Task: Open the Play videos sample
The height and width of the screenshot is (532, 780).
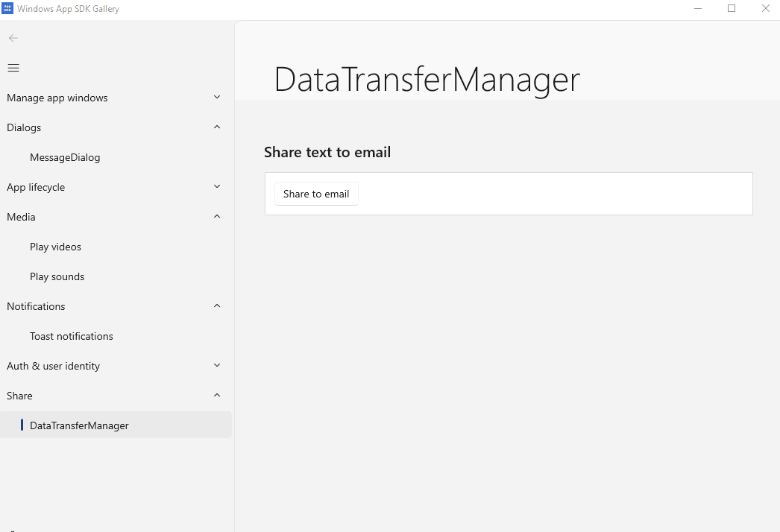Action: point(57,247)
